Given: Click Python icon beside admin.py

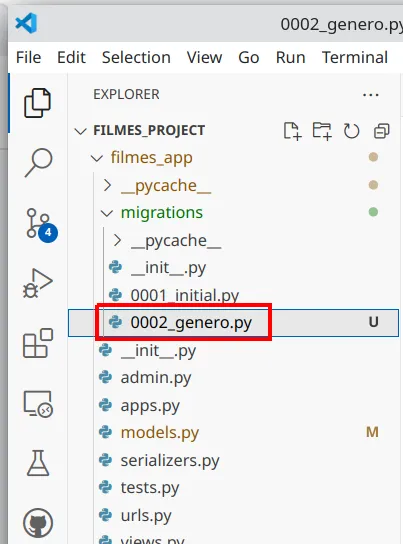Looking at the screenshot, I should coord(105,377).
